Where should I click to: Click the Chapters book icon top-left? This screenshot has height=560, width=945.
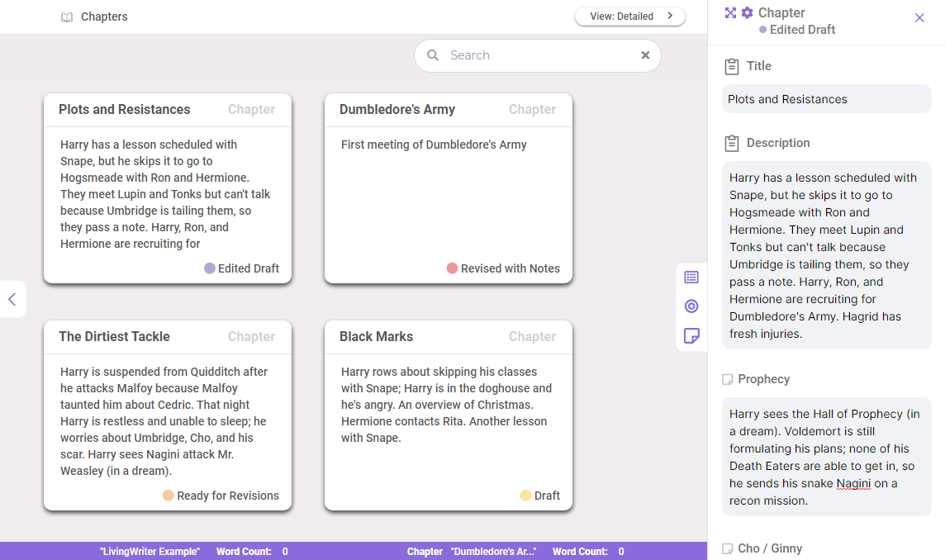coord(67,17)
